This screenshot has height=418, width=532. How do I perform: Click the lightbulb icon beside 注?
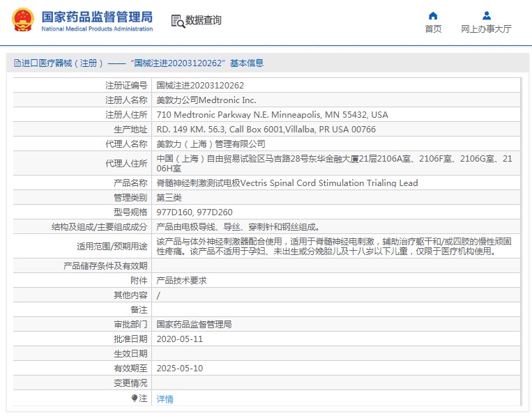tap(135, 398)
